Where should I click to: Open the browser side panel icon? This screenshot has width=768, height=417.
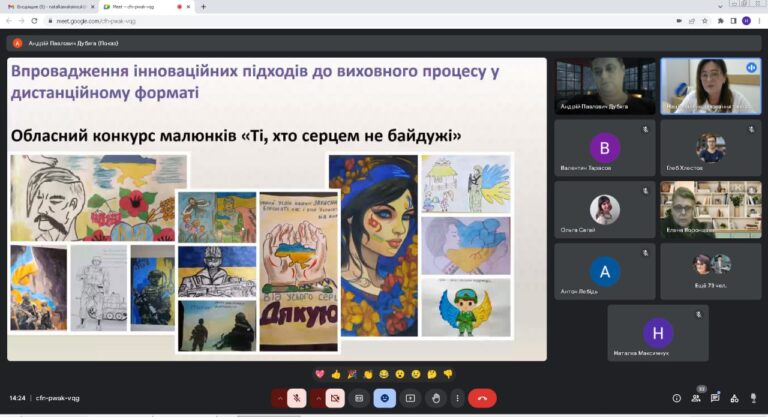coord(733,21)
